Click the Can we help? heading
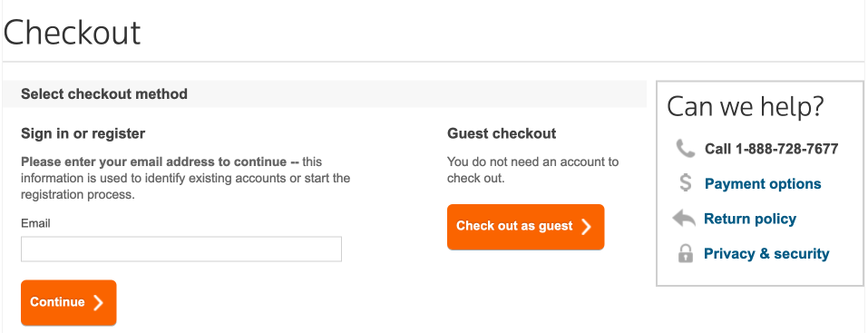This screenshot has height=333, width=868. 746,106
